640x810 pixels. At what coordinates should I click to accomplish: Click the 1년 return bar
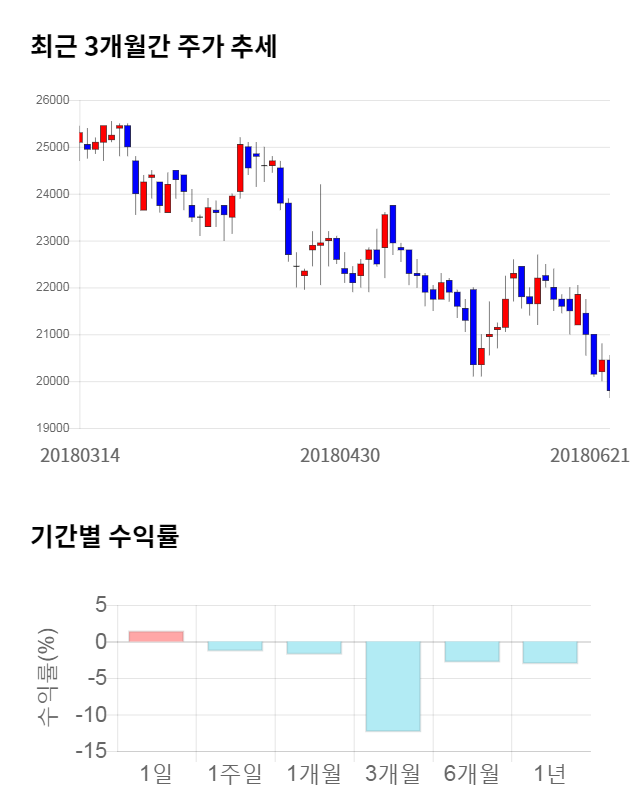coord(550,652)
